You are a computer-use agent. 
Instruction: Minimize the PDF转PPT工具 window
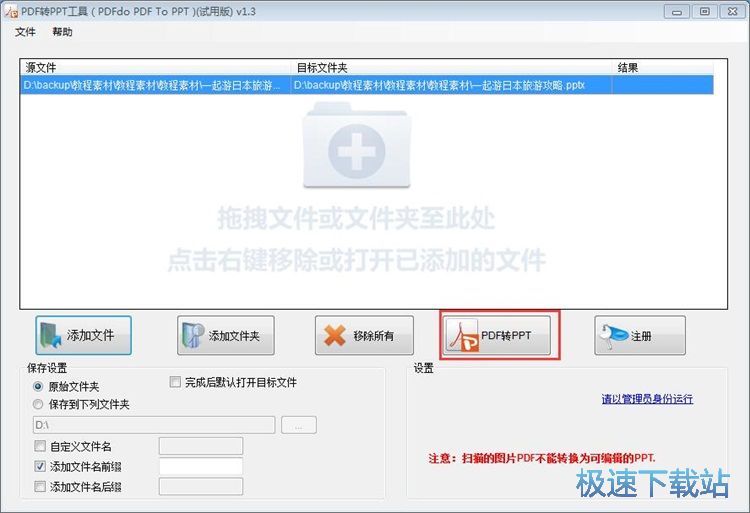coord(677,11)
